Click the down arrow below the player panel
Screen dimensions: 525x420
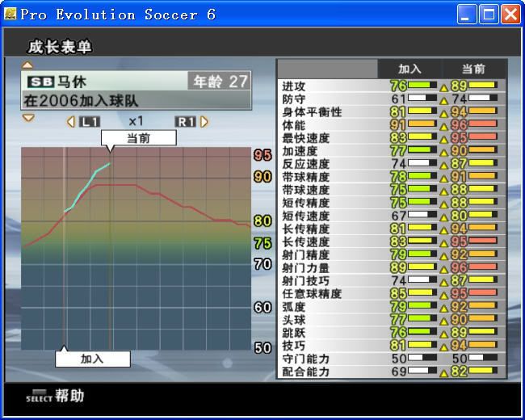point(27,118)
